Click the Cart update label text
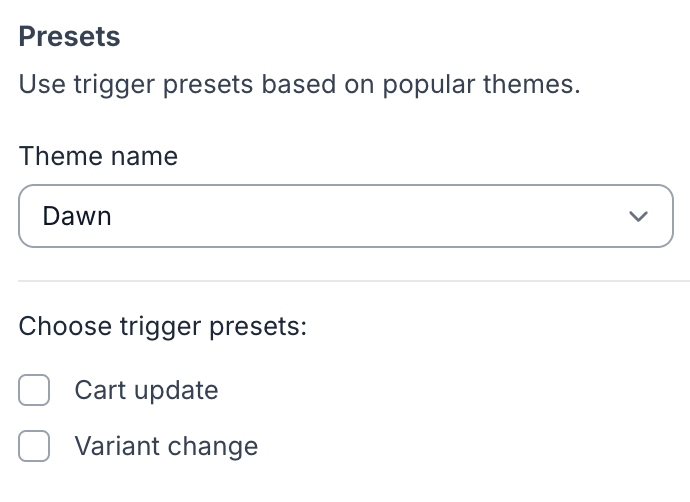The width and height of the screenshot is (690, 502). 146,390
